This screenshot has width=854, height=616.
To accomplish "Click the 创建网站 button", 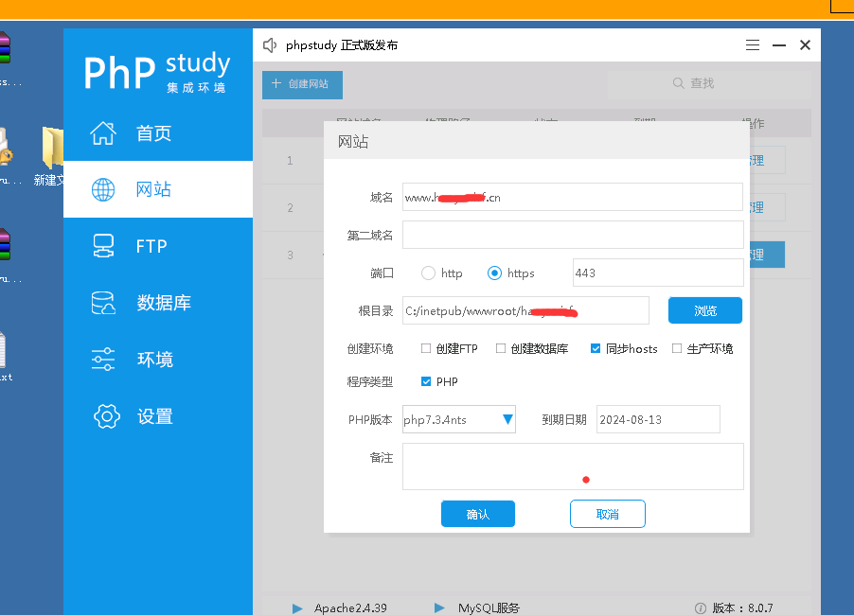I will [302, 84].
